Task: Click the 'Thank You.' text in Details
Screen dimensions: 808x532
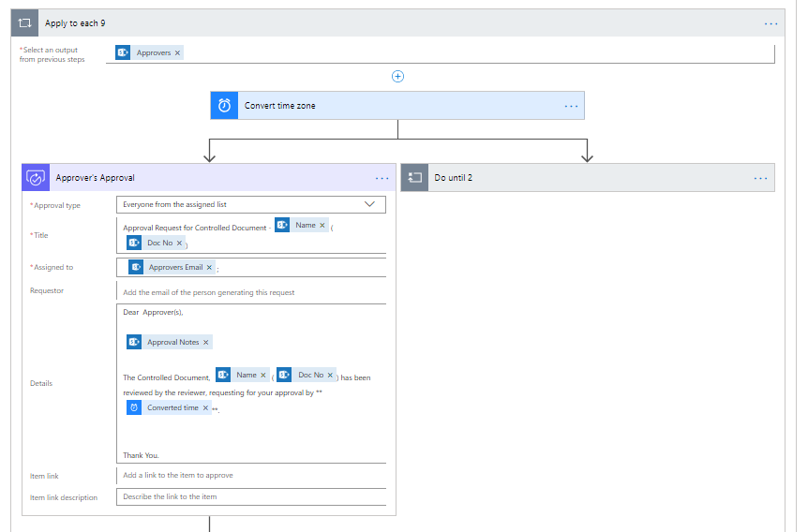Action: pos(142,455)
